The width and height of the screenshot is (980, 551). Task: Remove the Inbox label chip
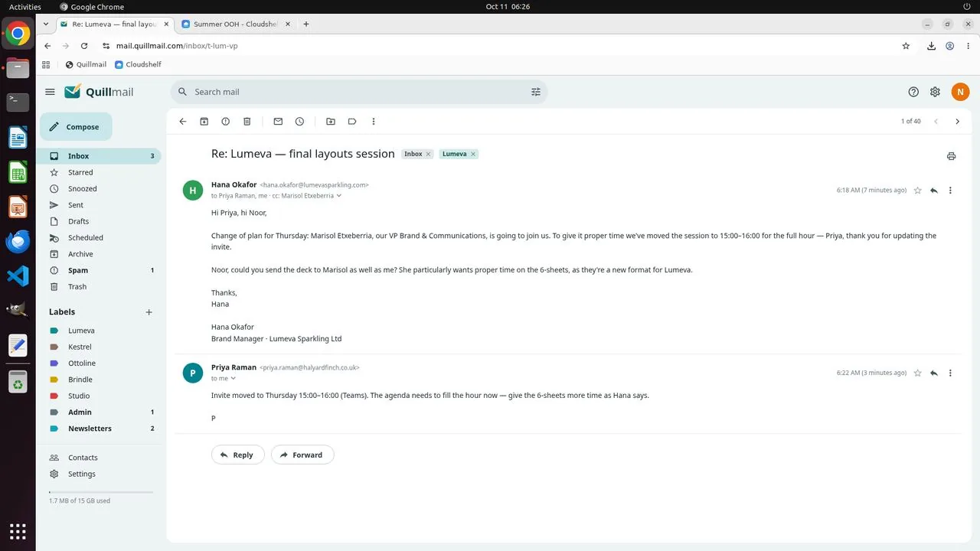428,154
